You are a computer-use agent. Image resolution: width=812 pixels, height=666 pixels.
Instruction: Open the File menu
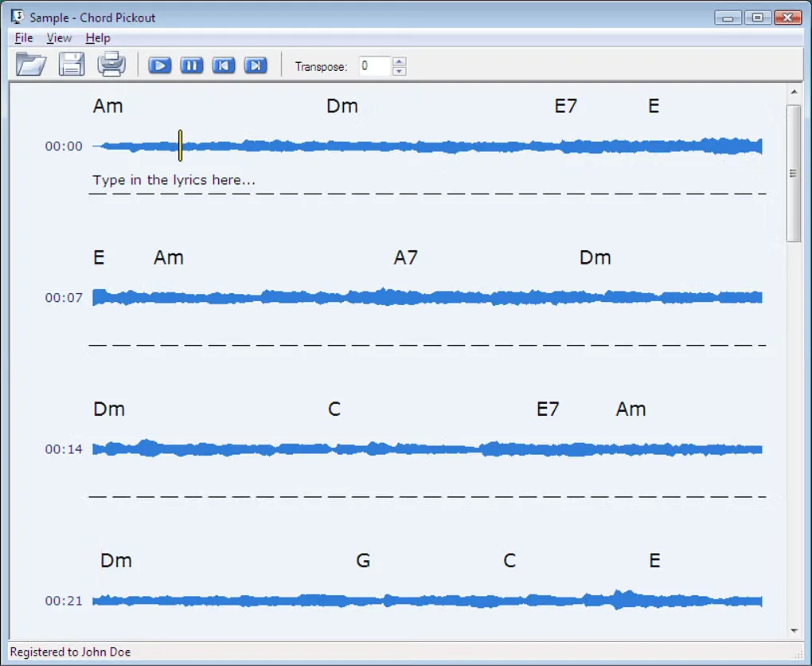coord(24,37)
